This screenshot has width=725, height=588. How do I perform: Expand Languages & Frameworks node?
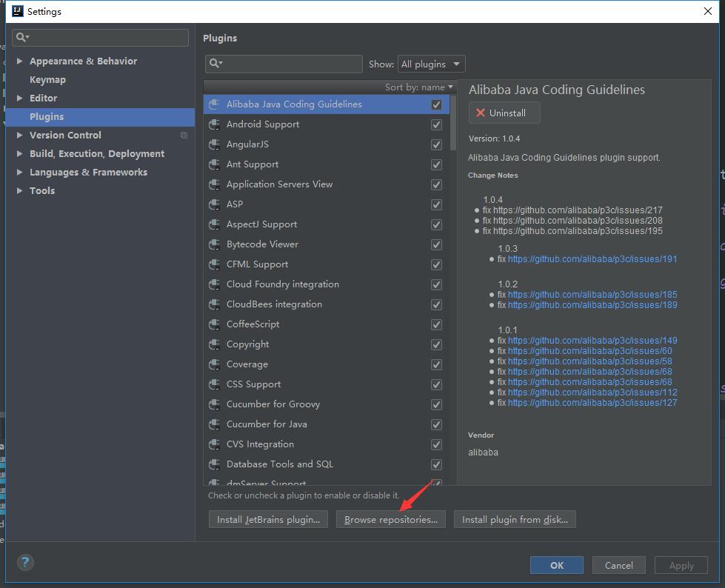(19, 172)
